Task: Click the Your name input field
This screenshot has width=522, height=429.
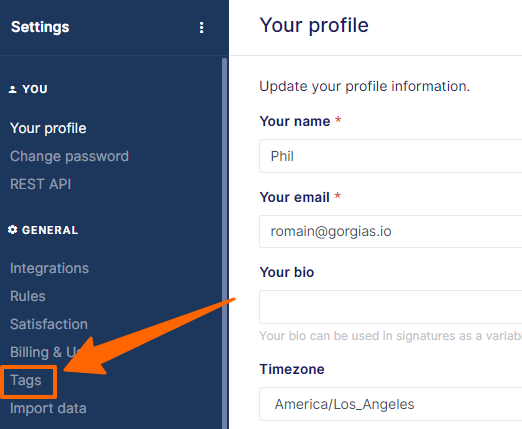Action: coord(391,156)
